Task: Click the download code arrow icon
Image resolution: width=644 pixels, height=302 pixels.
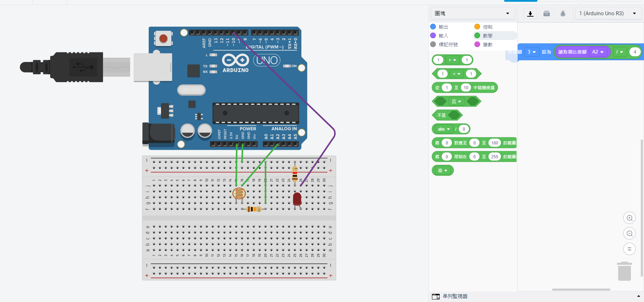Action: (530, 14)
